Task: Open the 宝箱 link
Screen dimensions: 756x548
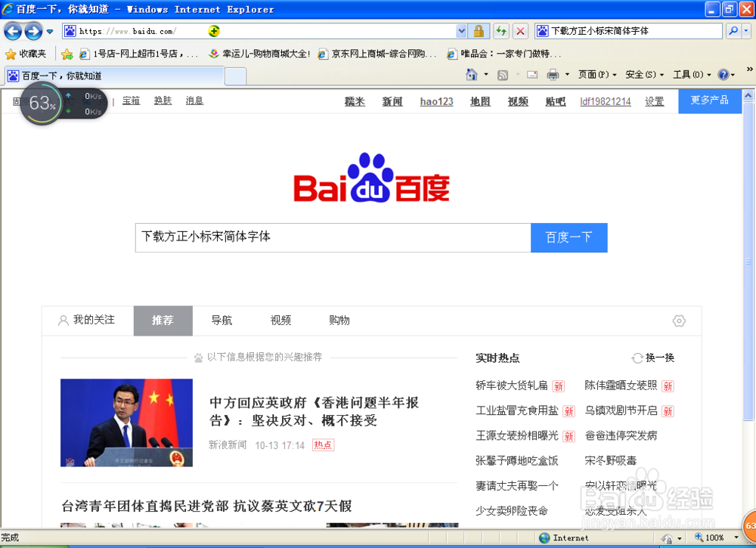Action: pos(131,101)
